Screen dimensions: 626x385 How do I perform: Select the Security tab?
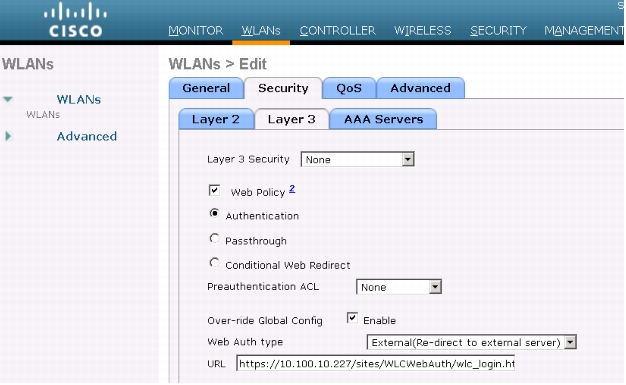pyautogui.click(x=283, y=88)
